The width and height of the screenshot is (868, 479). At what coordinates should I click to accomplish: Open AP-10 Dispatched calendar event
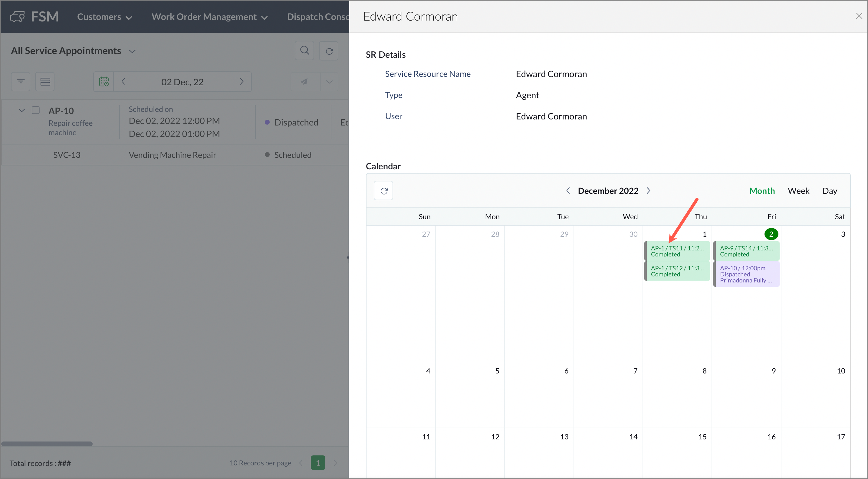[x=746, y=274]
